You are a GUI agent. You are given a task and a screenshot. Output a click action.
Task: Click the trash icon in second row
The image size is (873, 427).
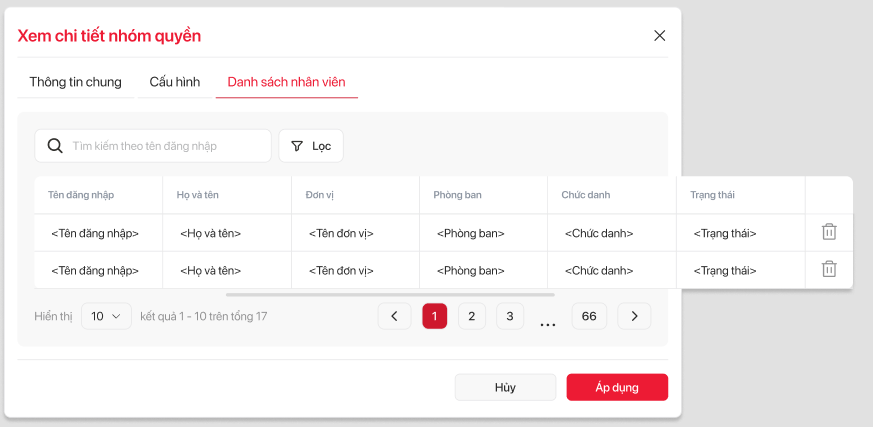click(x=828, y=269)
